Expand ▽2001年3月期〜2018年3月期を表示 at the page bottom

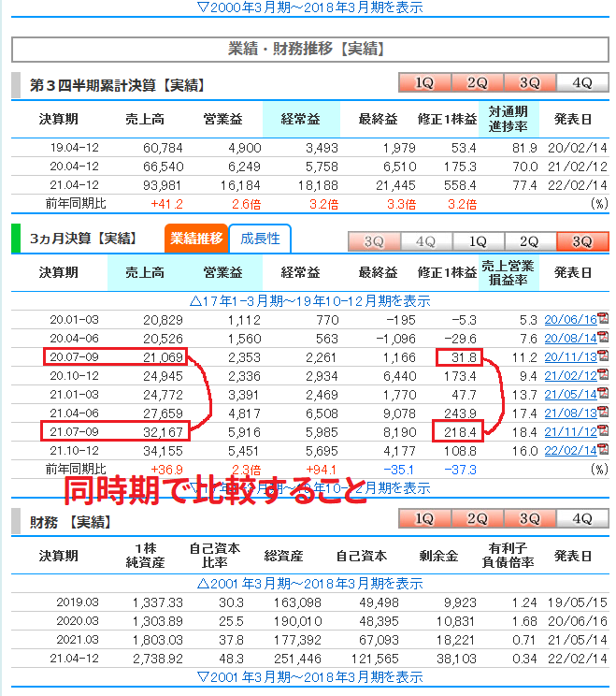coord(309,676)
